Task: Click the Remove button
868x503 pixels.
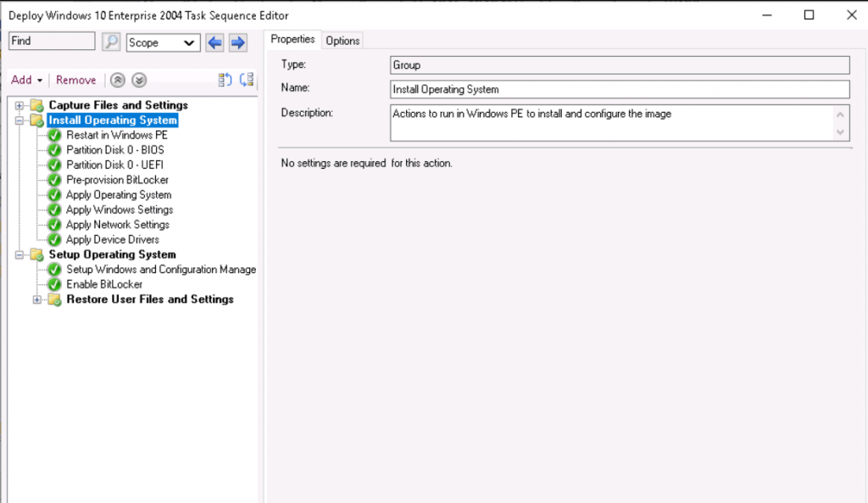Action: (75, 81)
